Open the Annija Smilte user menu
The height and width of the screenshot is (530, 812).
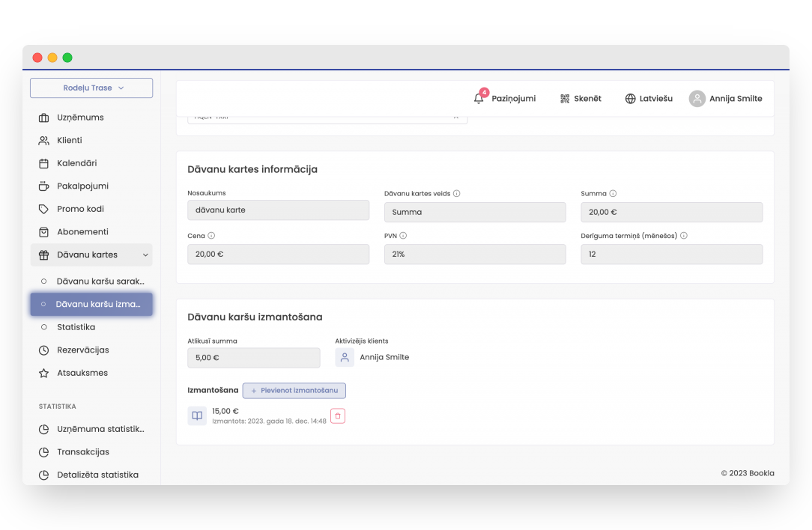[726, 99]
